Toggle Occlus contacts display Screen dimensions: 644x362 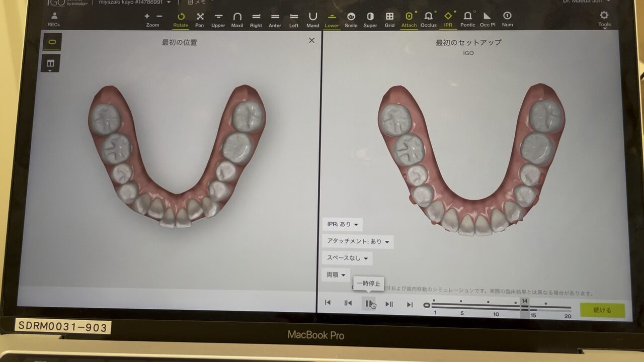429,20
